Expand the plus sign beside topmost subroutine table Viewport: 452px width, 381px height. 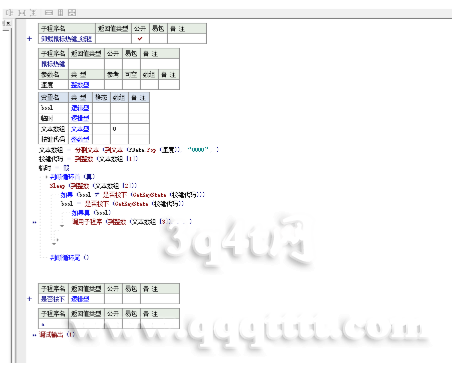coord(29,39)
